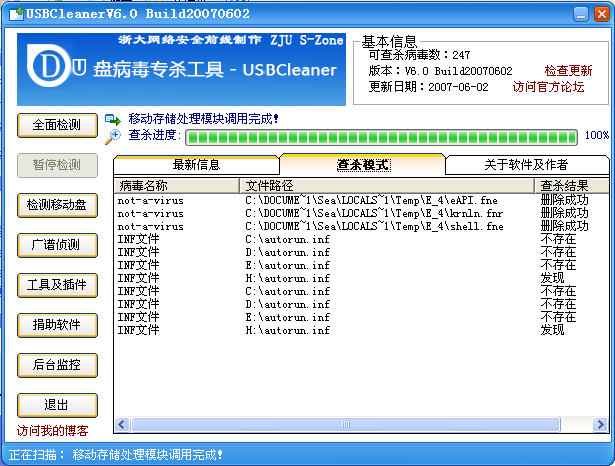Click the first H:\autorun.inf entry

287,278
